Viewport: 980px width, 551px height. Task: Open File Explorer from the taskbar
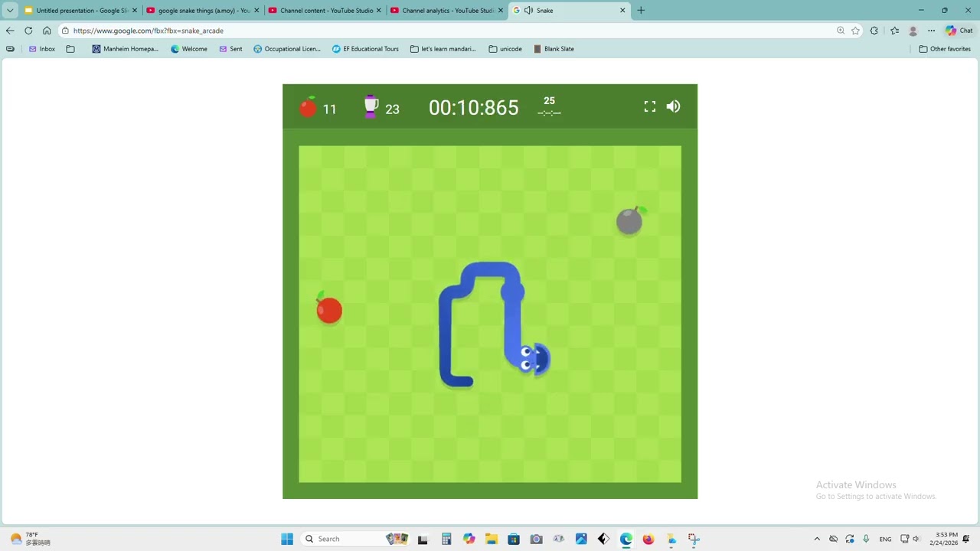pyautogui.click(x=491, y=539)
